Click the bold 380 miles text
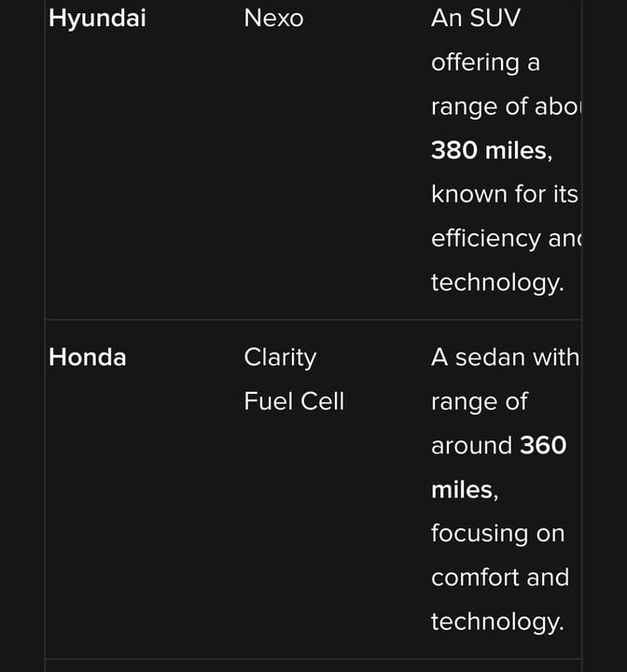 [x=492, y=150]
